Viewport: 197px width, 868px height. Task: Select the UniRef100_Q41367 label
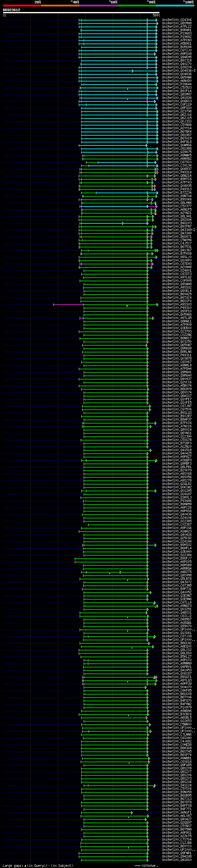coord(177,250)
